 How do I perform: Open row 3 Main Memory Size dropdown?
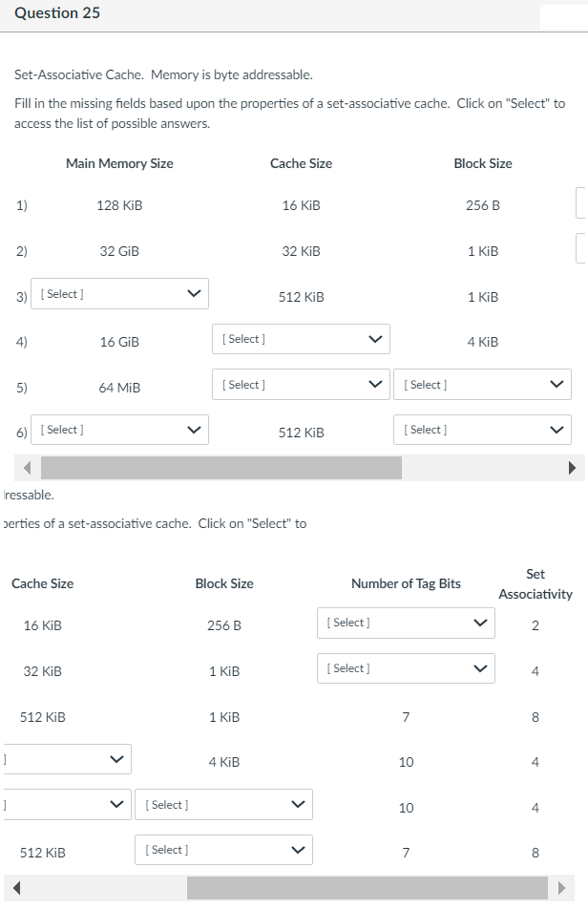[x=119, y=294]
